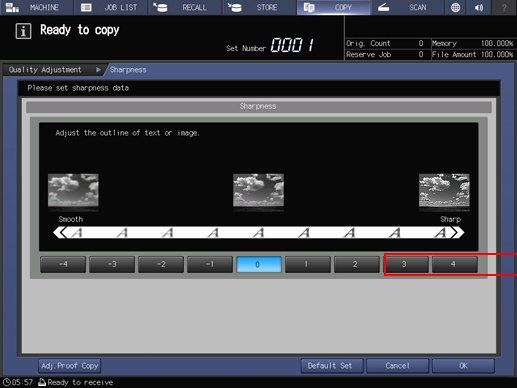Cancel the sharpness adjustment

[x=398, y=366]
